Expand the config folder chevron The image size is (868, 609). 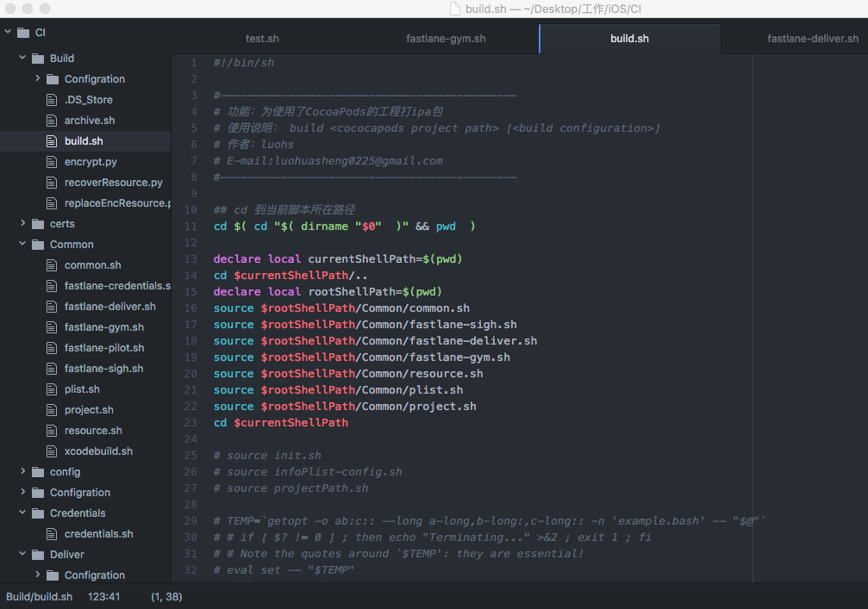pos(22,470)
